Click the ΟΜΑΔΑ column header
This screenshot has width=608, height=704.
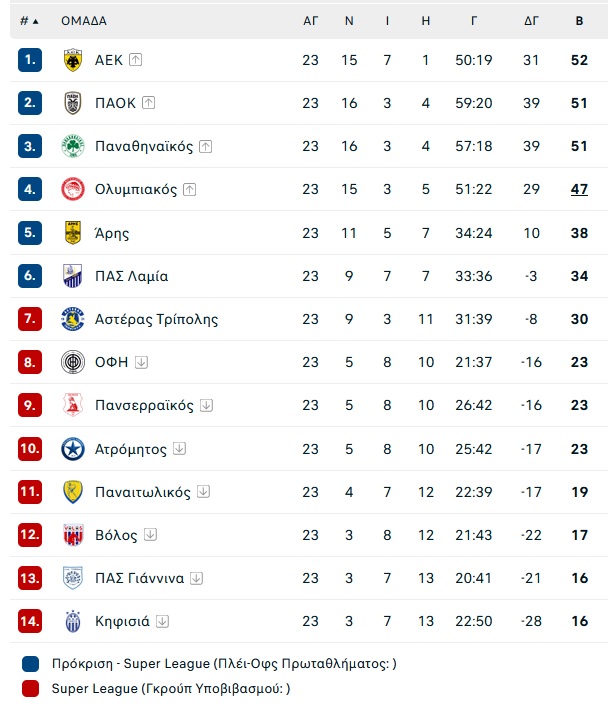[84, 20]
